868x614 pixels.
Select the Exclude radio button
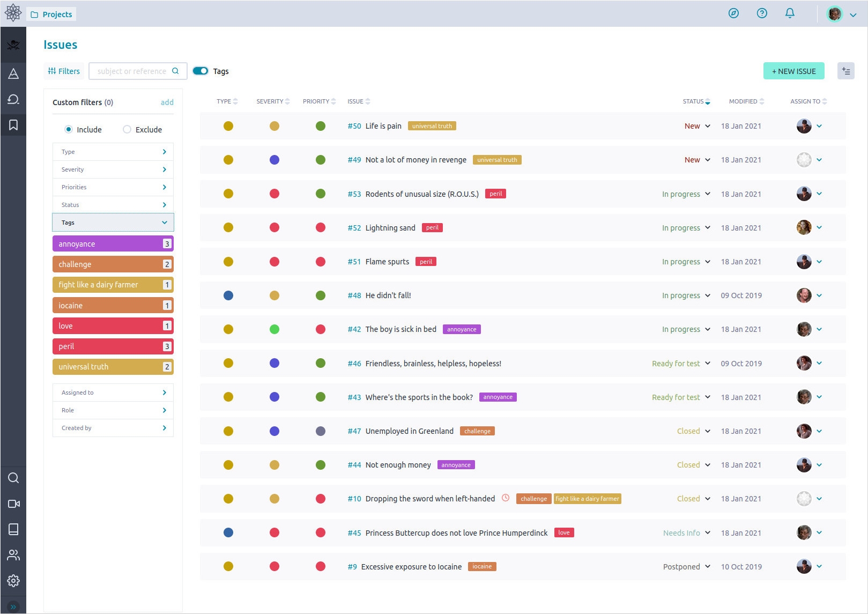click(x=127, y=129)
